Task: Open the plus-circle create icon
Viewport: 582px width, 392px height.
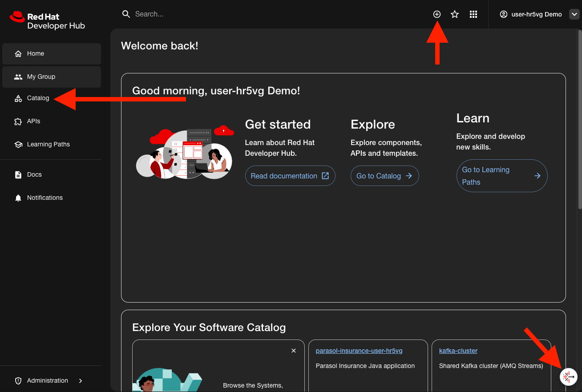Action: [x=437, y=14]
